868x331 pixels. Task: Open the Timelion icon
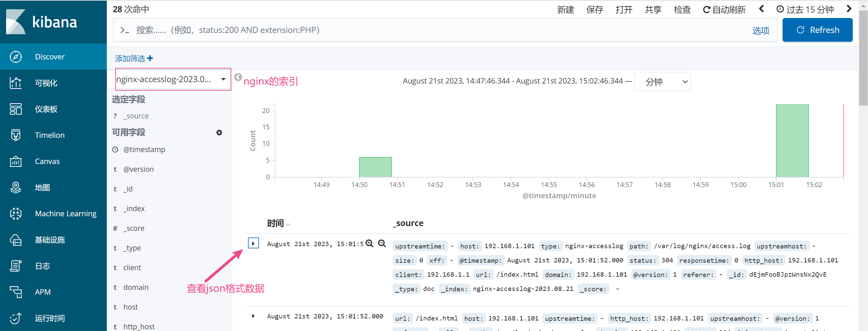pyautogui.click(x=16, y=135)
